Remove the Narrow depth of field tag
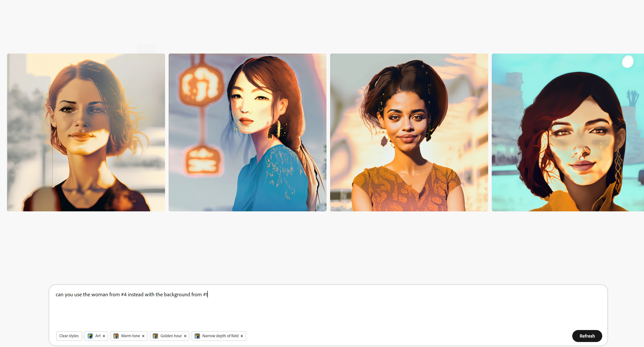Image resolution: width=644 pixels, height=347 pixels. pyautogui.click(x=242, y=336)
